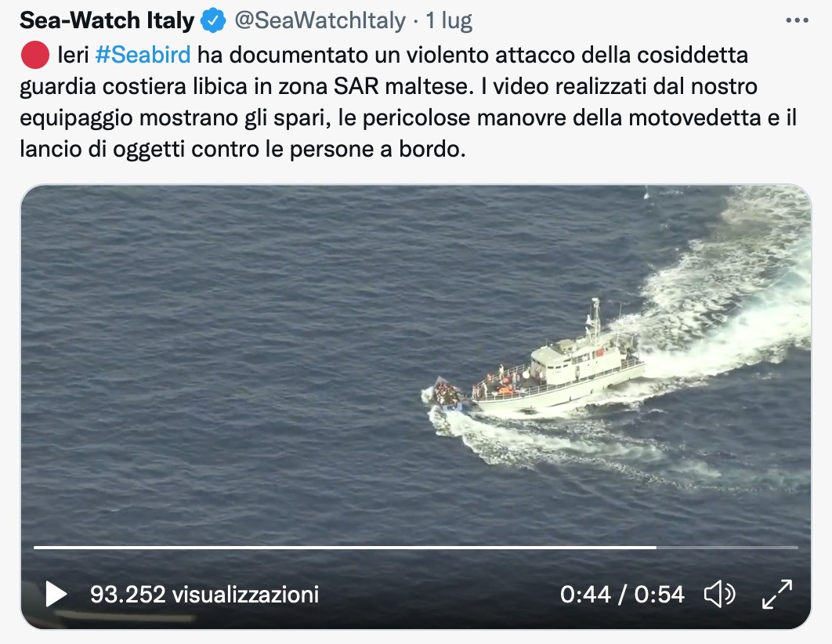Click the total duration 0:54 label
832x644 pixels.
[x=660, y=594]
